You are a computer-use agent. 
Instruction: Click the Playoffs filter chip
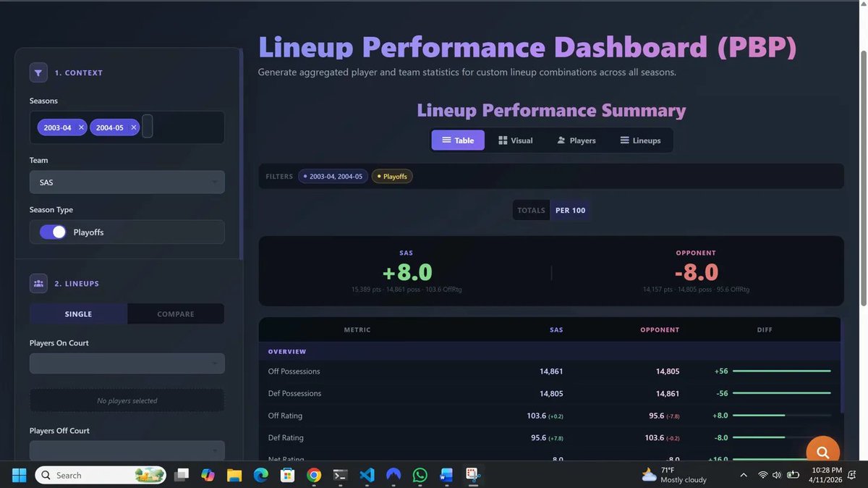392,176
